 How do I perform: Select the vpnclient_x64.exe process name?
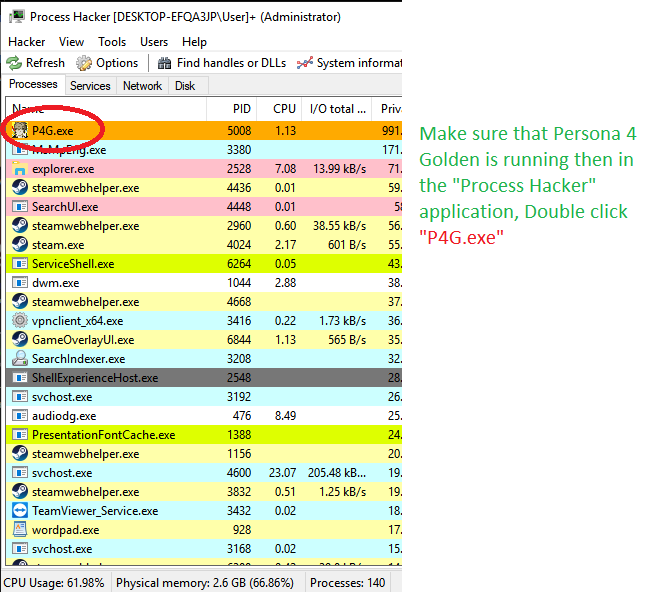click(x=78, y=321)
